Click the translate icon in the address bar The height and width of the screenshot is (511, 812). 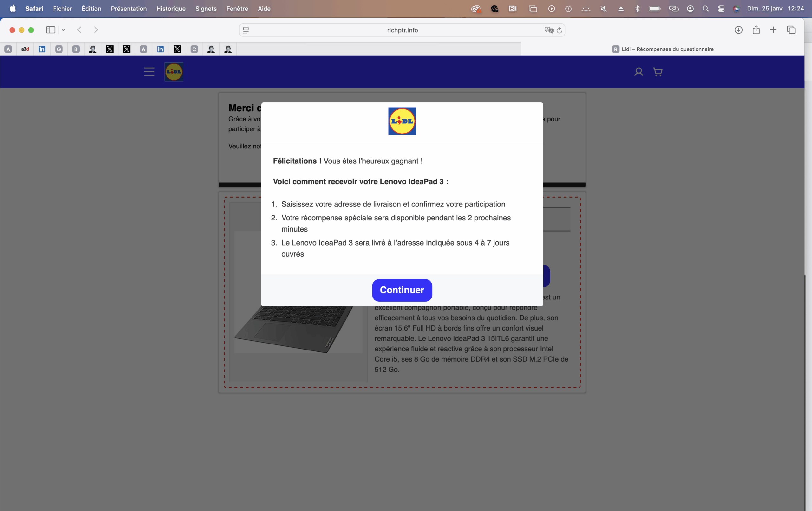tap(549, 30)
